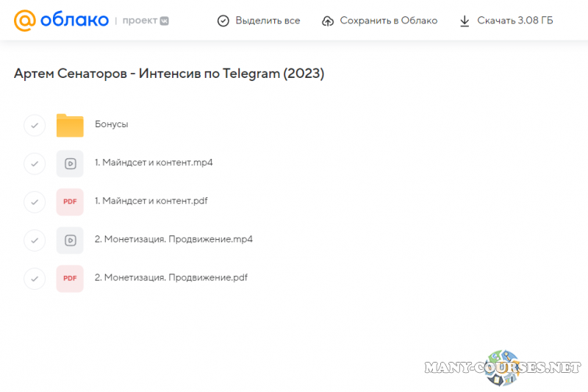
Task: Click the download arrow icon
Action: click(465, 21)
